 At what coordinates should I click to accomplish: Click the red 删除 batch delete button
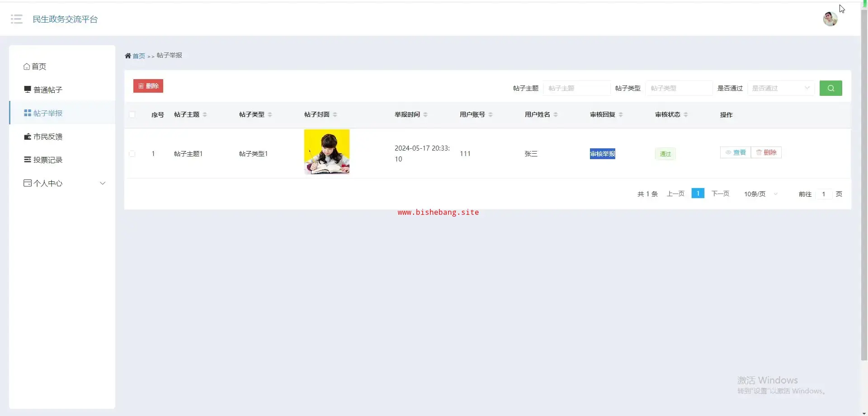(148, 86)
